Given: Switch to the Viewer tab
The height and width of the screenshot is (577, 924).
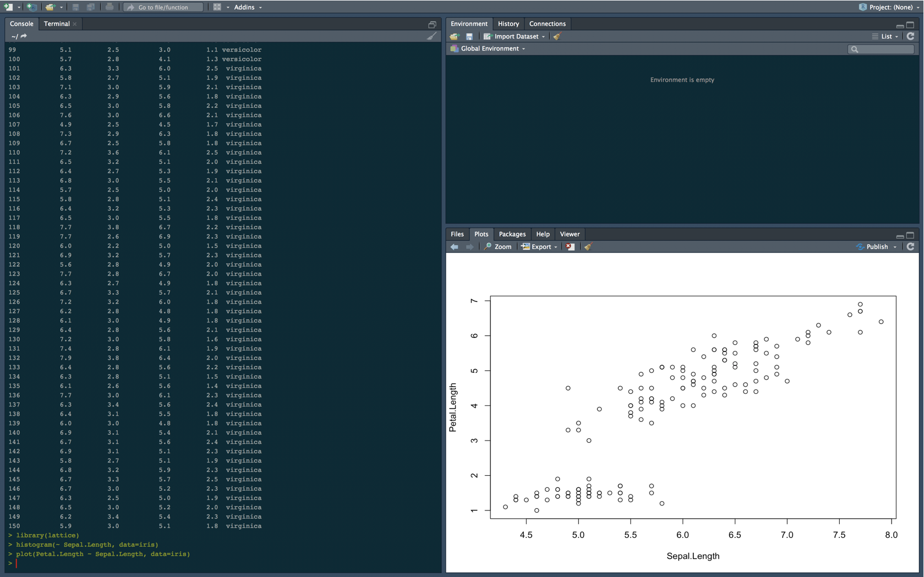Looking at the screenshot, I should [x=570, y=234].
